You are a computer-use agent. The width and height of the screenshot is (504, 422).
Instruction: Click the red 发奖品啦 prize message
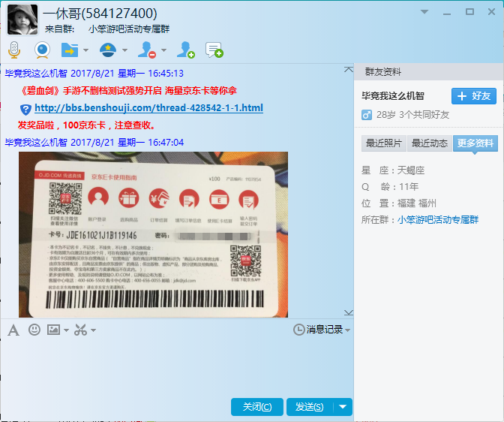pos(86,125)
